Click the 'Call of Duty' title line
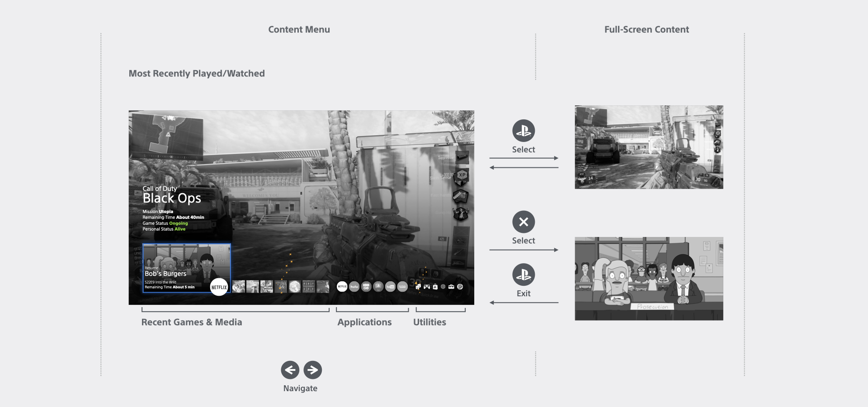 tap(160, 189)
